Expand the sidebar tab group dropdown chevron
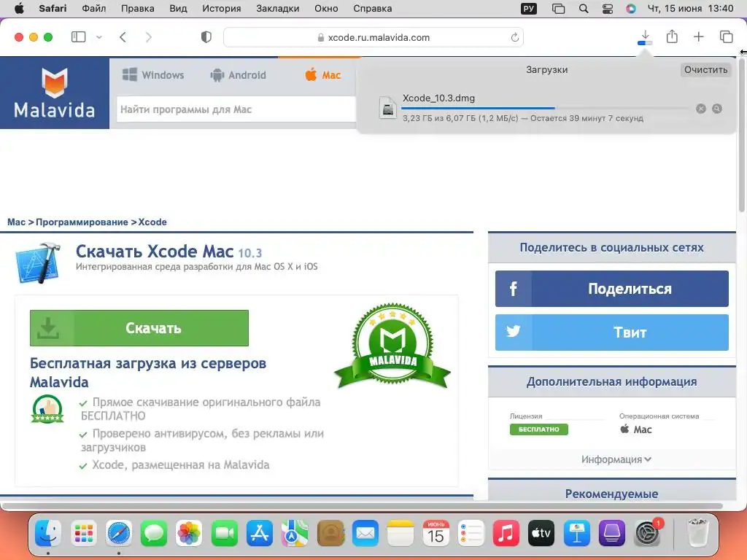The image size is (747, 560). 99,37
